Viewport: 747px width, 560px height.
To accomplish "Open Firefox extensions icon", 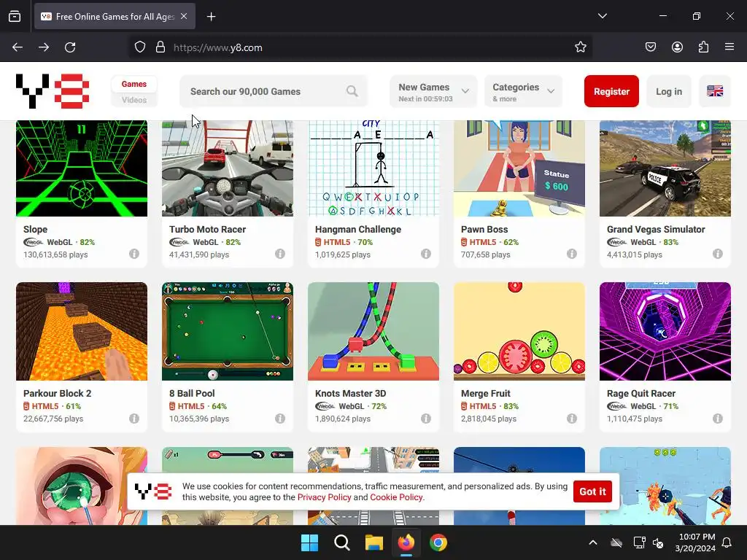I will coord(703,47).
